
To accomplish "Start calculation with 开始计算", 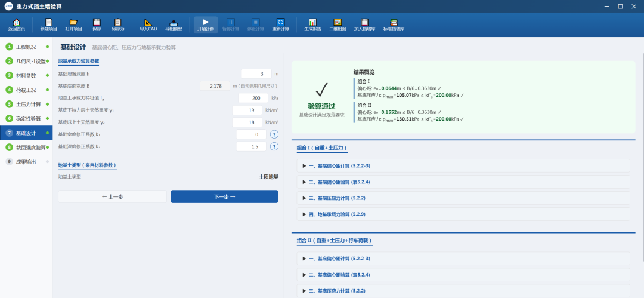I will coord(206,24).
